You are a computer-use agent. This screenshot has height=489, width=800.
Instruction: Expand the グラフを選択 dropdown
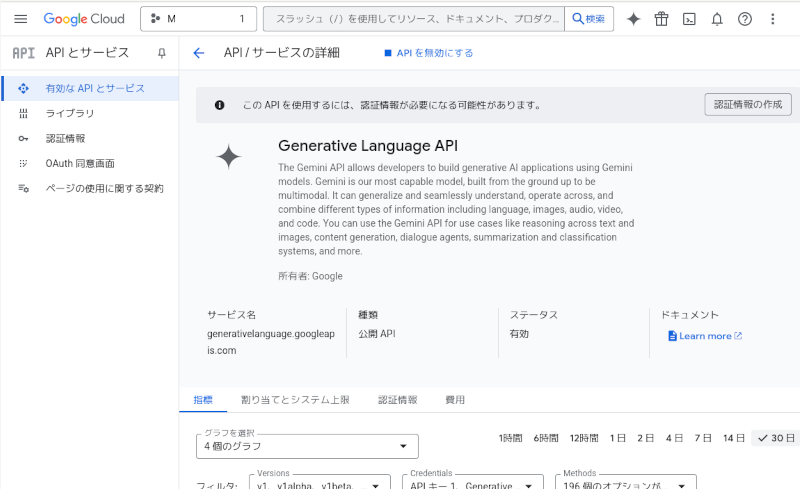point(307,446)
